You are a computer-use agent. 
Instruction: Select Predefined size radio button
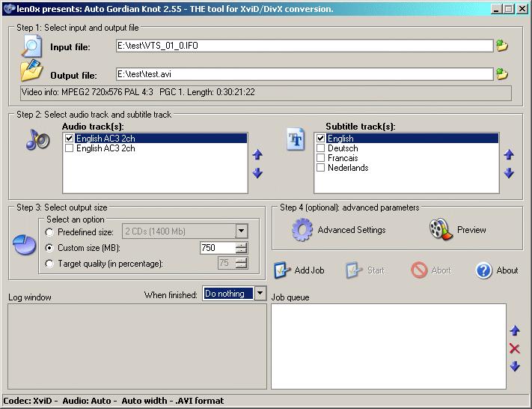pyautogui.click(x=49, y=232)
